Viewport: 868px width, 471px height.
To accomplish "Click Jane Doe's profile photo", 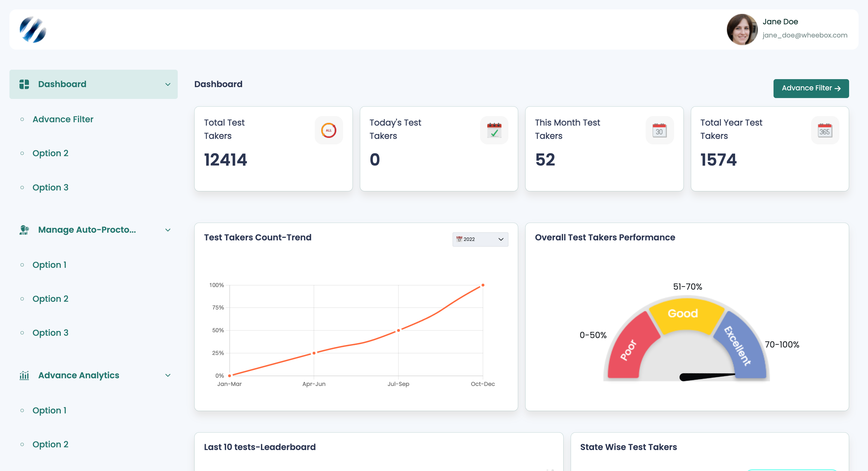I will (742, 30).
